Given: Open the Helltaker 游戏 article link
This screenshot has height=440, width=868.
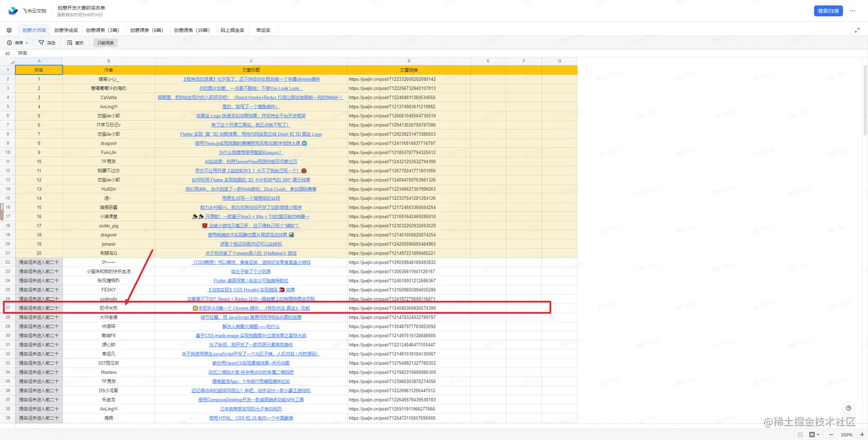Looking at the screenshot, I should tap(251, 253).
